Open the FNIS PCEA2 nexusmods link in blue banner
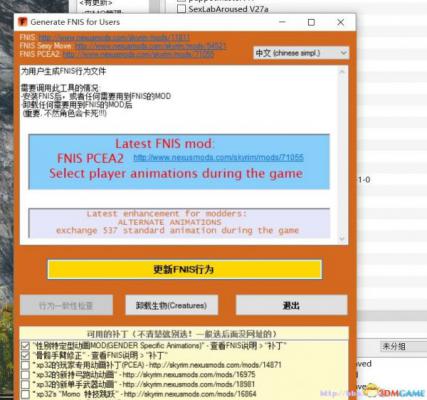The height and width of the screenshot is (400, 427). pyautogui.click(x=218, y=157)
